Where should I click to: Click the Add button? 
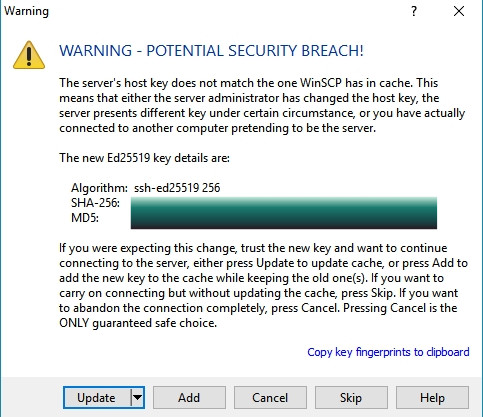point(189,398)
